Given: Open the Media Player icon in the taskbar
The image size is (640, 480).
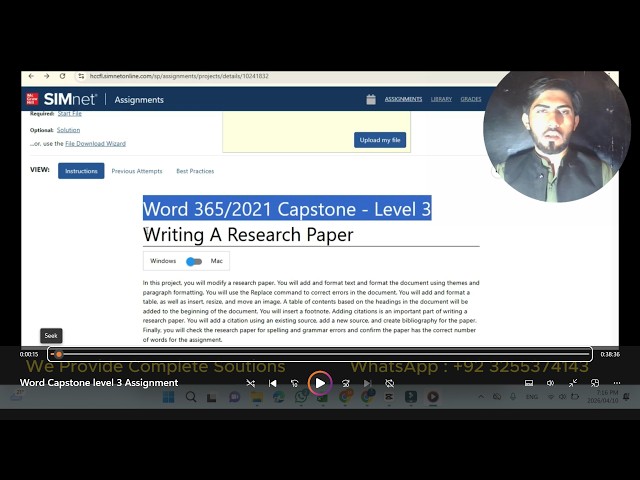Looking at the screenshot, I should pos(433,397).
